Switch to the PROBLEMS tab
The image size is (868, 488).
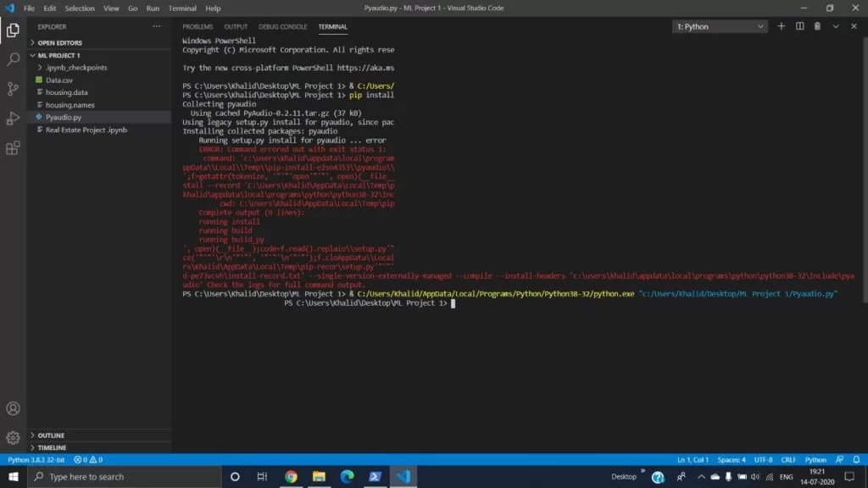(x=197, y=26)
